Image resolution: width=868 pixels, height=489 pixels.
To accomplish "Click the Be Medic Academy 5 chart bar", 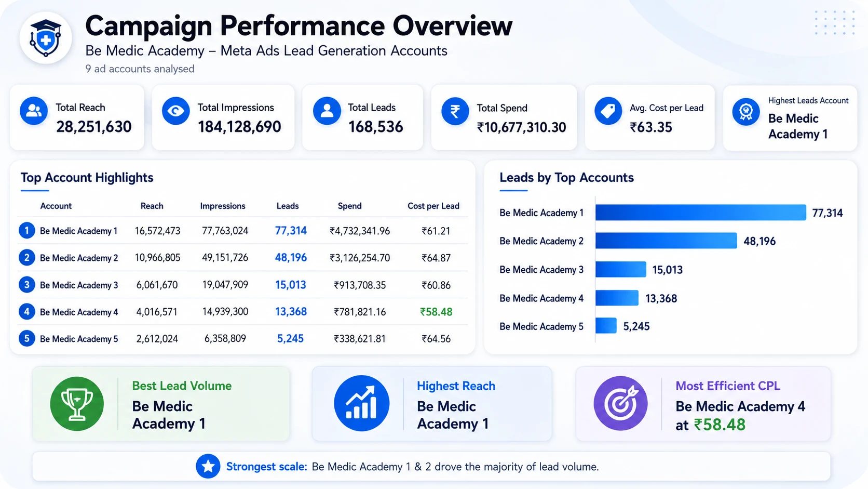I will tap(606, 326).
